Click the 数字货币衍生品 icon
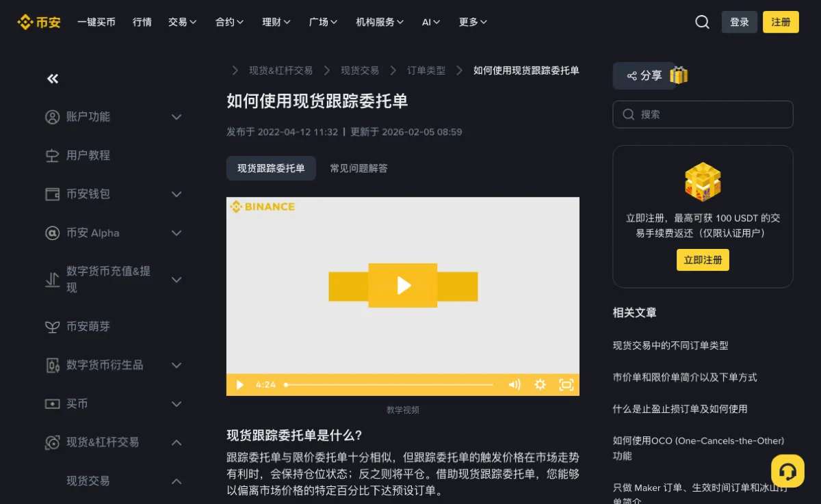The width and height of the screenshot is (821, 504). tap(52, 365)
